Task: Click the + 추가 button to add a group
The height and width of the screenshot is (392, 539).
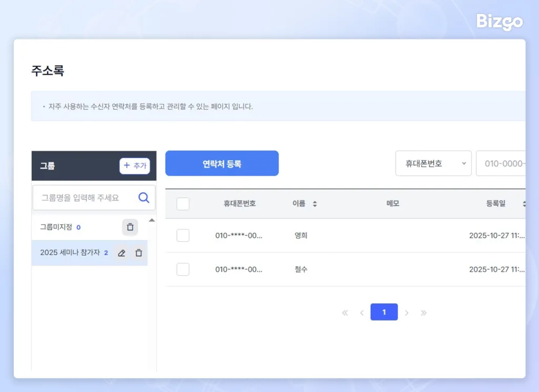Action: pyautogui.click(x=135, y=166)
